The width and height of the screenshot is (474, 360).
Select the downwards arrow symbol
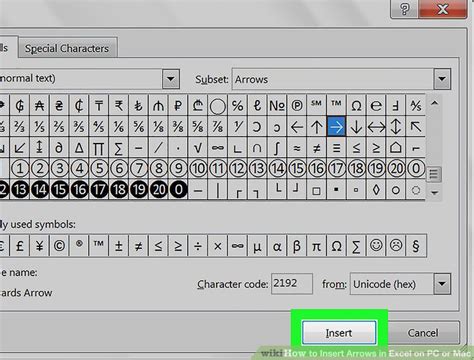pyautogui.click(x=356, y=127)
